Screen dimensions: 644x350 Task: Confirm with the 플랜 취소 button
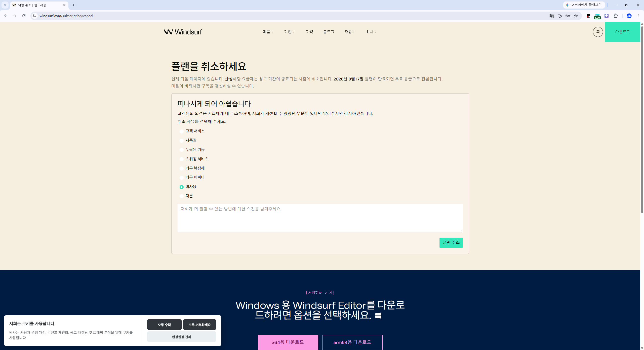click(x=451, y=243)
